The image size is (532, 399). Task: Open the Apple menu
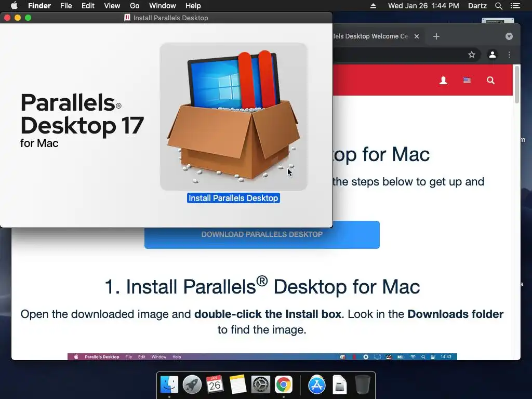click(x=14, y=6)
